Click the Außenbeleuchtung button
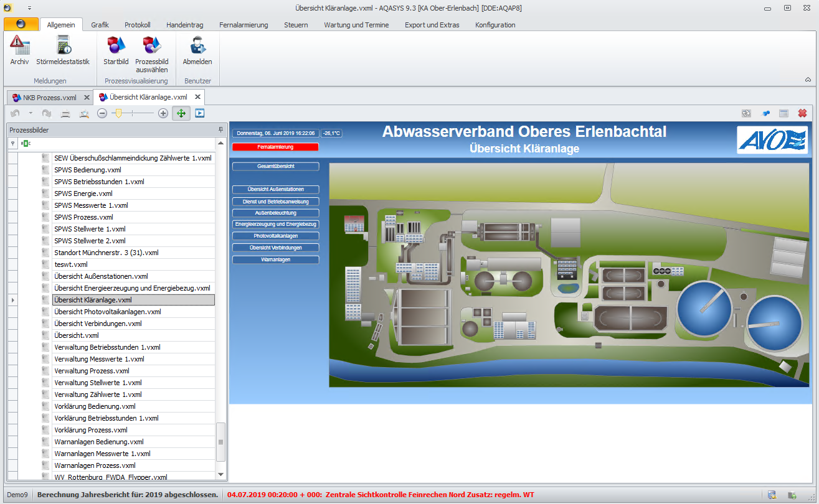 (275, 213)
